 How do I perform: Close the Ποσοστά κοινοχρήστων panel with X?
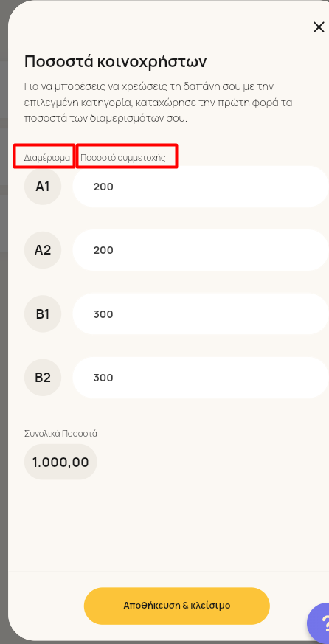319,27
